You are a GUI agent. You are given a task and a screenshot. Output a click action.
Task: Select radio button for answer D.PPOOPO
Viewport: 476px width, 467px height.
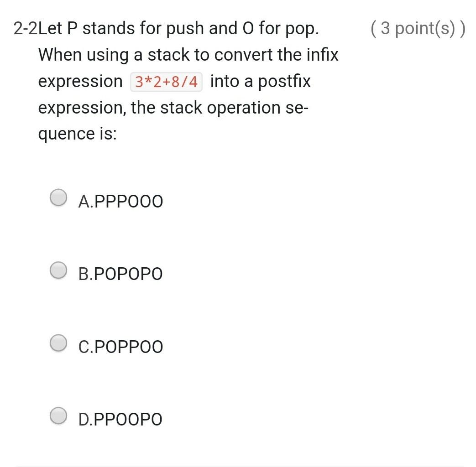pos(58,415)
